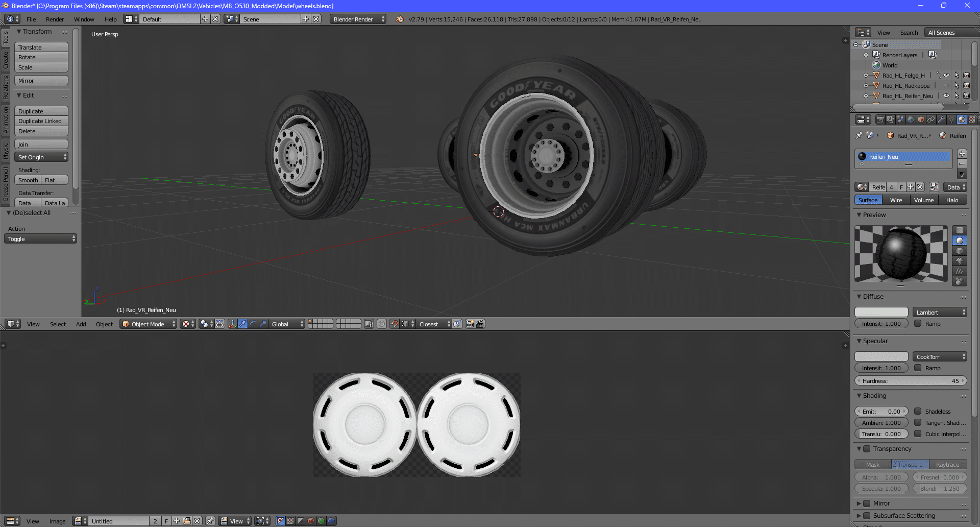Screen dimensions: 980x527
Task: Open the Lambert diffuse shader dropdown
Action: [940, 313]
